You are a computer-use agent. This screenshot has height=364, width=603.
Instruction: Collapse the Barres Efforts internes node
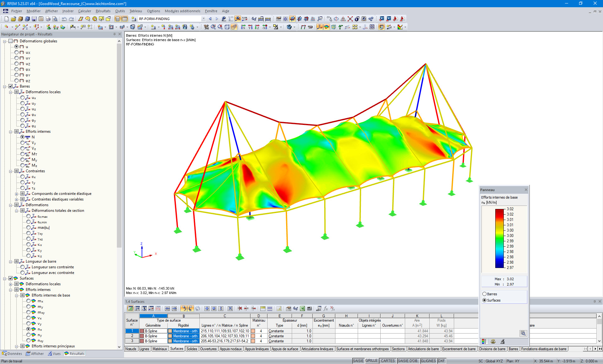(x=10, y=131)
